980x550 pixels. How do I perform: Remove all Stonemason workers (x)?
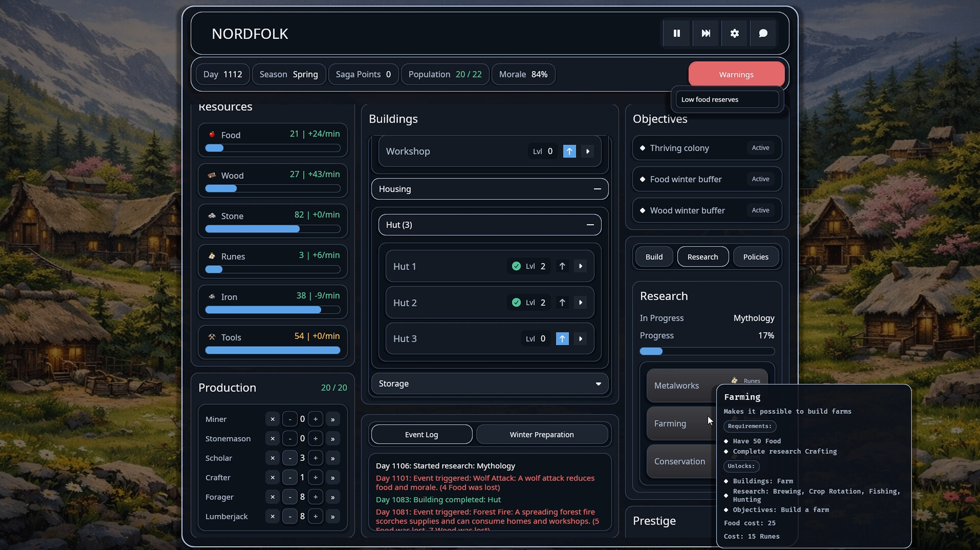coord(273,439)
